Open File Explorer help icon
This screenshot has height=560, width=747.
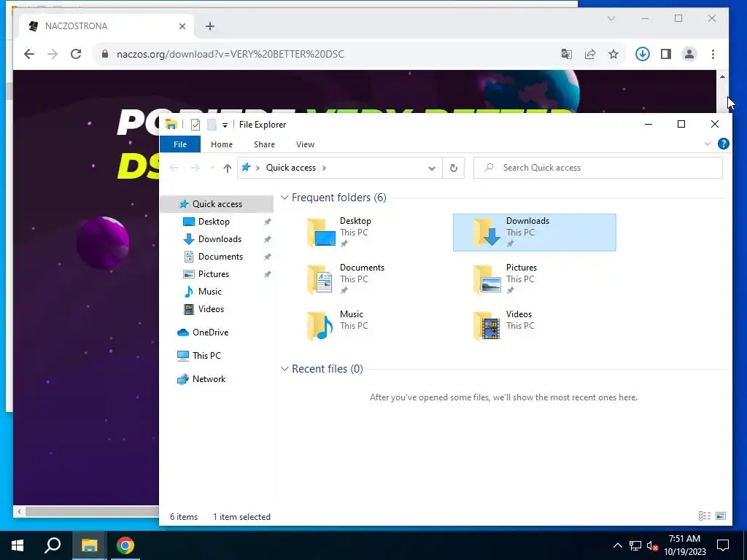point(723,144)
